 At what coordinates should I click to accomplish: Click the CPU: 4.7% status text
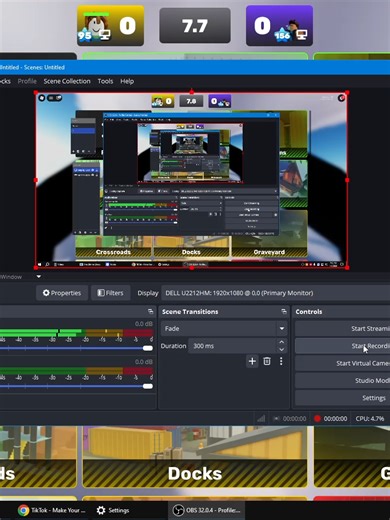[370, 419]
